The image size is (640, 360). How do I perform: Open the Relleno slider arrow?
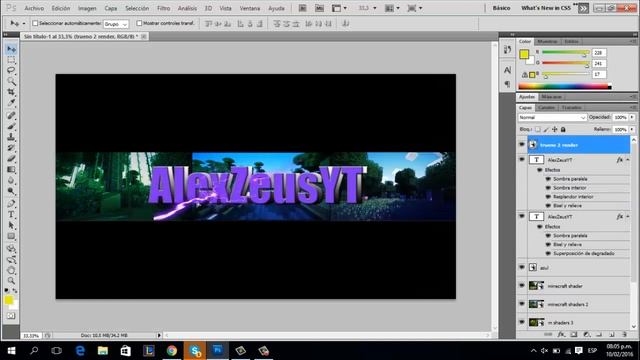click(632, 129)
